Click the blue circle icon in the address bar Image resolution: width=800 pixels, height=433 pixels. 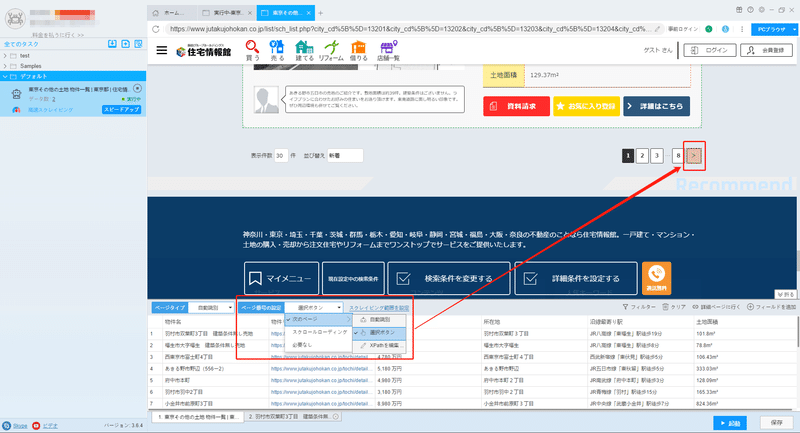pyautogui.click(x=725, y=29)
